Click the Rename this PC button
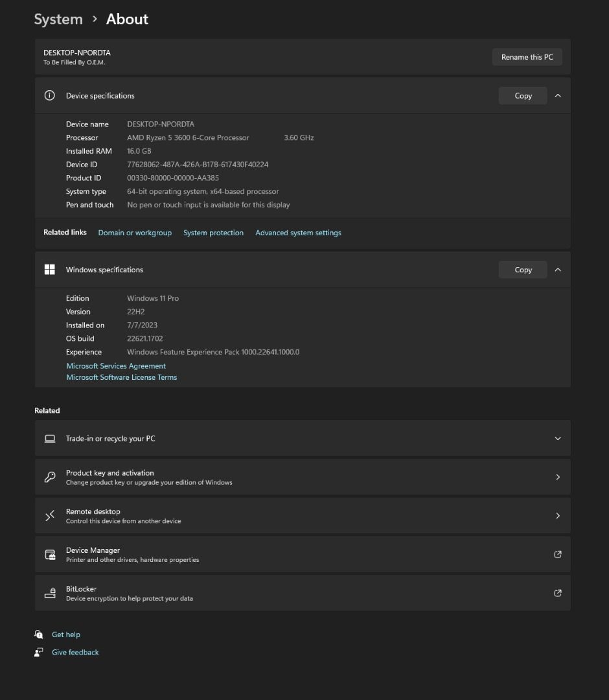This screenshot has height=700, width=609. pyautogui.click(x=527, y=56)
